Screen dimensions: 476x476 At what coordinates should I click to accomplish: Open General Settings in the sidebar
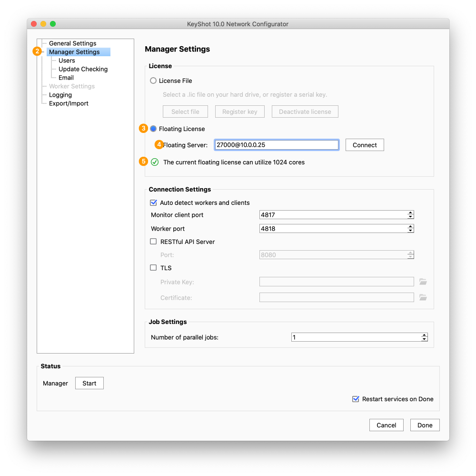click(x=72, y=43)
